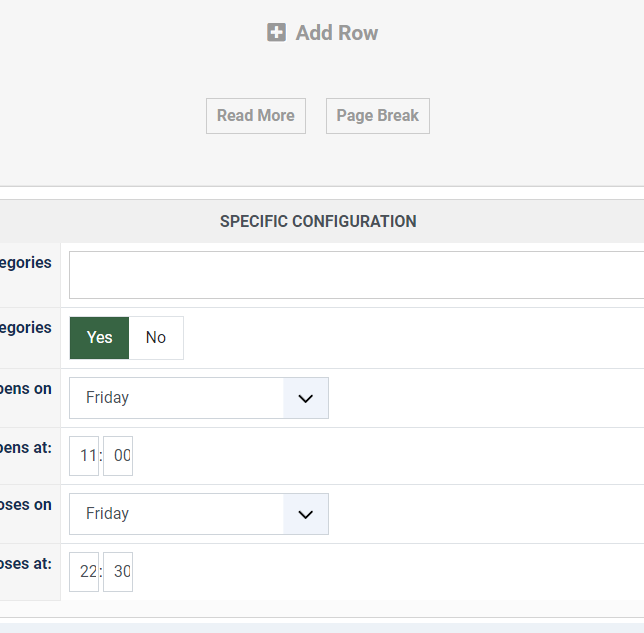
Task: Click the opening hour field showing 11
Action: [85, 456]
